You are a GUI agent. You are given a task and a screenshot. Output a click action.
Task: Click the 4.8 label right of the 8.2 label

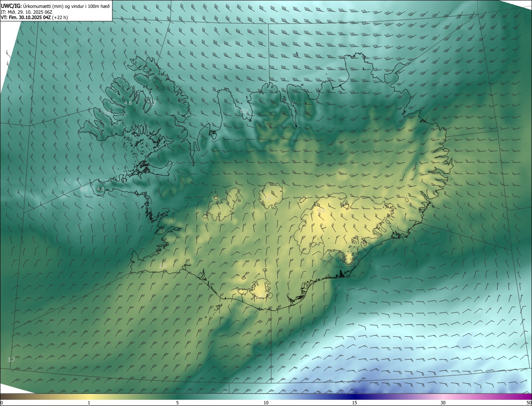tap(100, 189)
